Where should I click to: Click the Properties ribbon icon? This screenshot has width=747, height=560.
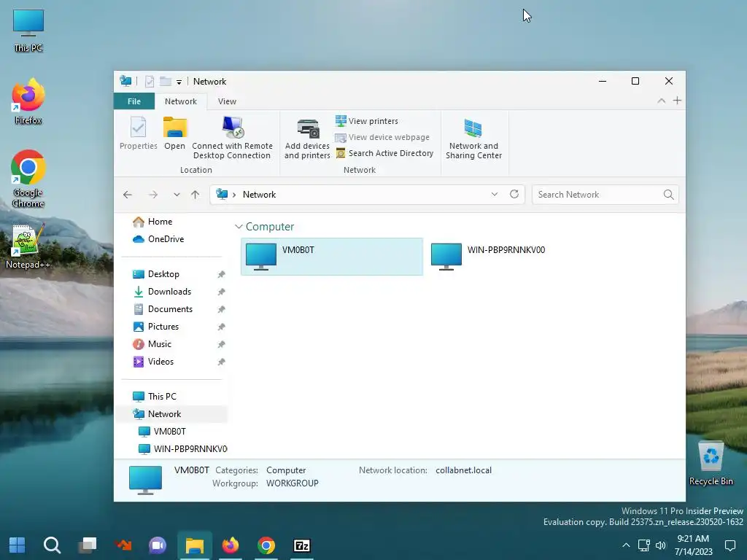pyautogui.click(x=138, y=133)
